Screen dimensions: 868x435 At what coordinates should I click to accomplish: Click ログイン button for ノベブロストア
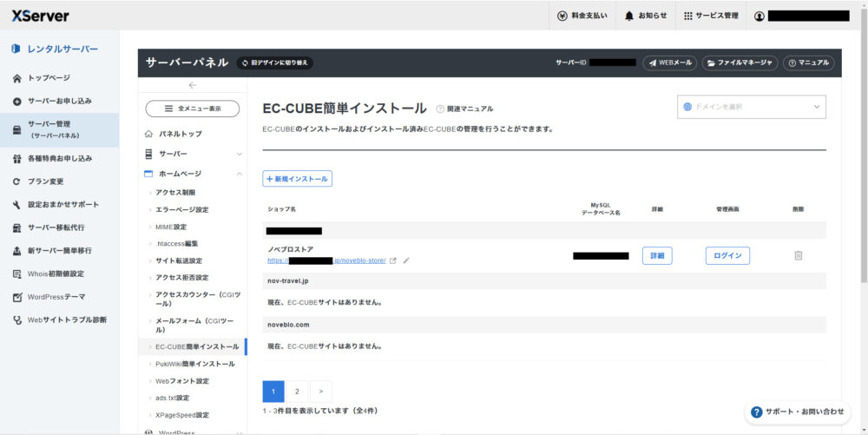click(x=727, y=255)
